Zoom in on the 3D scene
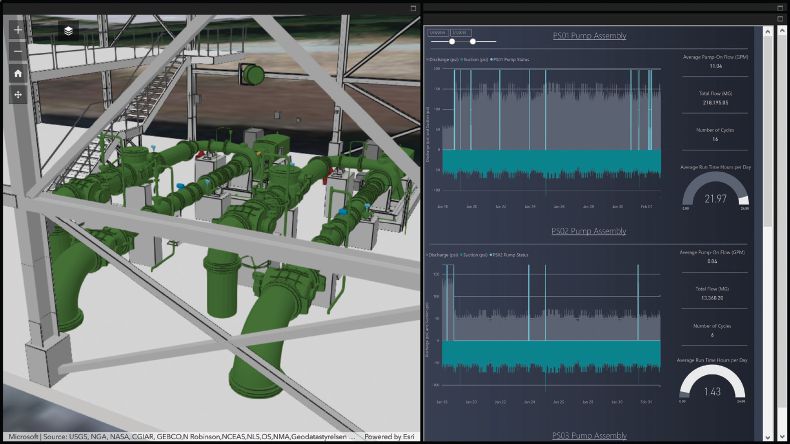Viewport: 790px width, 444px height. [x=18, y=30]
